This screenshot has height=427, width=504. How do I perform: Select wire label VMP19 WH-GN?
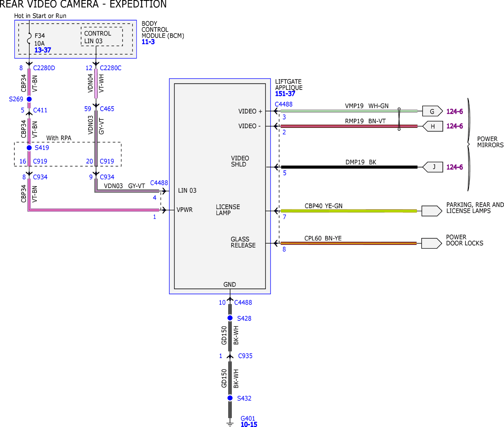(367, 106)
